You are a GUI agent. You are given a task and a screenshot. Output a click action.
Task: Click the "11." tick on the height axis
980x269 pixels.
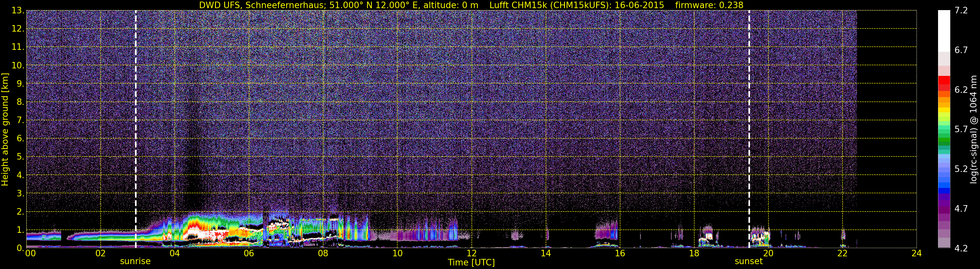[x=18, y=47]
